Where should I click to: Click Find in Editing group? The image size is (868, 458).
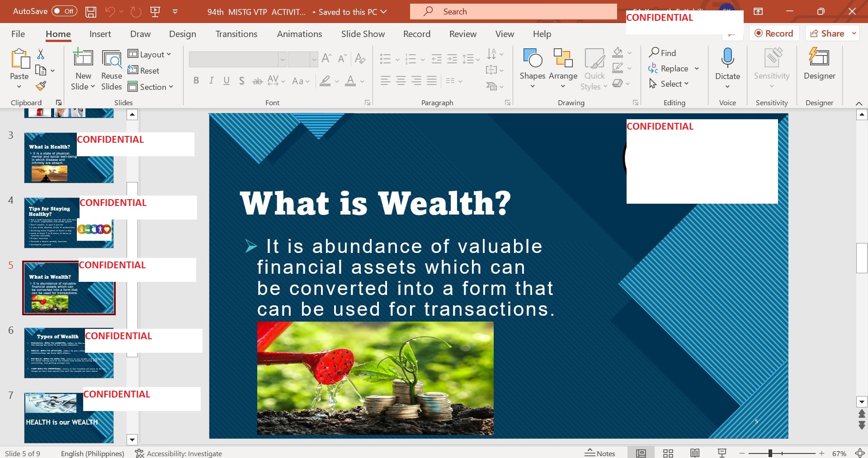pyautogui.click(x=663, y=53)
